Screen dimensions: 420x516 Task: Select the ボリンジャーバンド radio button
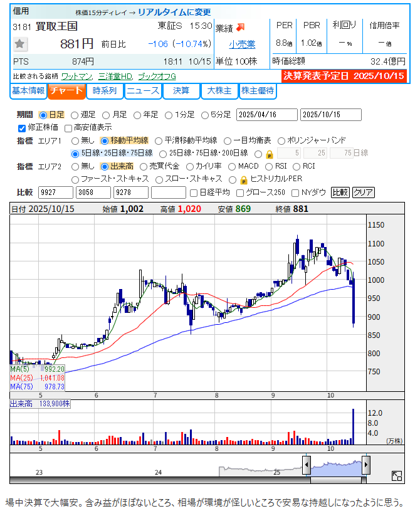pyautogui.click(x=281, y=141)
